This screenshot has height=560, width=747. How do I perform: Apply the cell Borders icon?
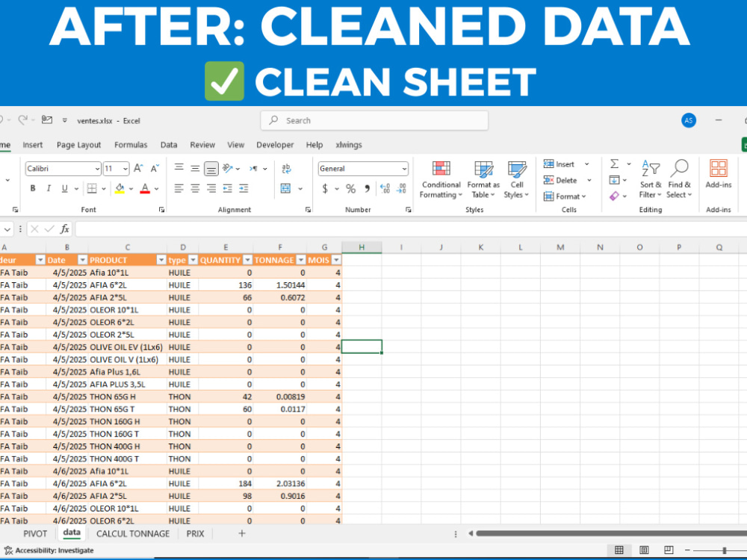(92, 189)
